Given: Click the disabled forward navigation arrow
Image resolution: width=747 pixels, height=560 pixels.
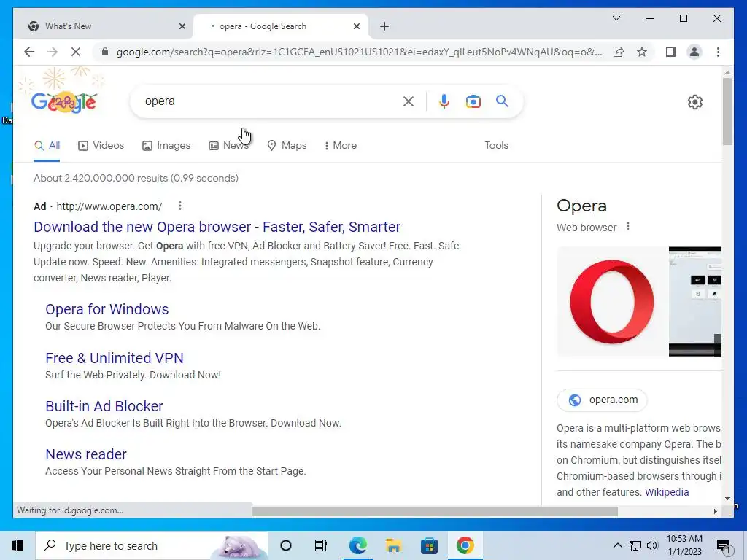Looking at the screenshot, I should point(53,52).
